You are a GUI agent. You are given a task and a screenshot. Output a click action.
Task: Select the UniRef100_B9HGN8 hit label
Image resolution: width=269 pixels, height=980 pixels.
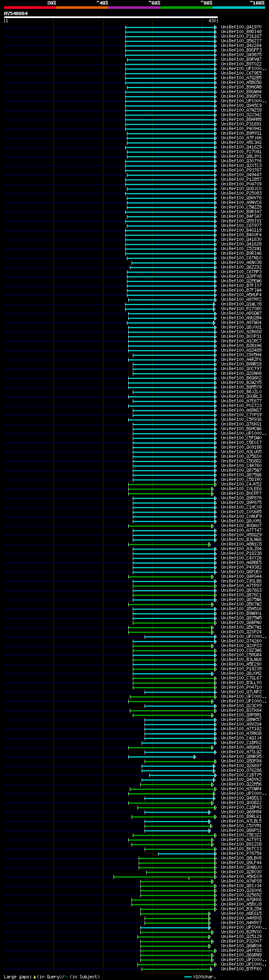(241, 87)
